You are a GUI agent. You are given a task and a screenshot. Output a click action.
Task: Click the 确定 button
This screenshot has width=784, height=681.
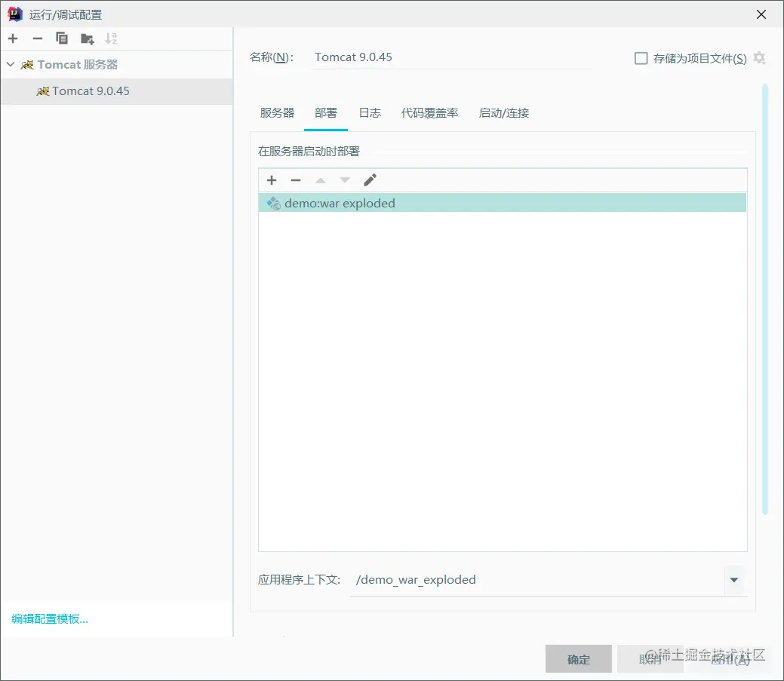579,659
